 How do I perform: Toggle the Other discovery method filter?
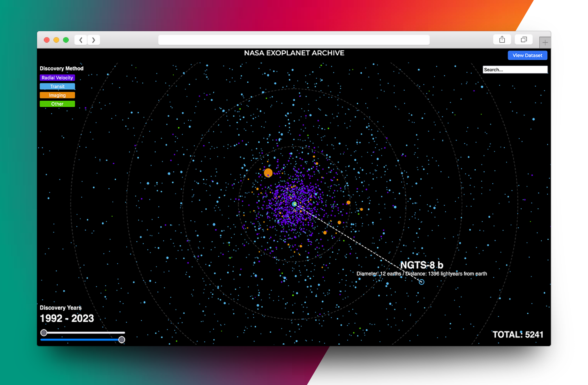(57, 104)
